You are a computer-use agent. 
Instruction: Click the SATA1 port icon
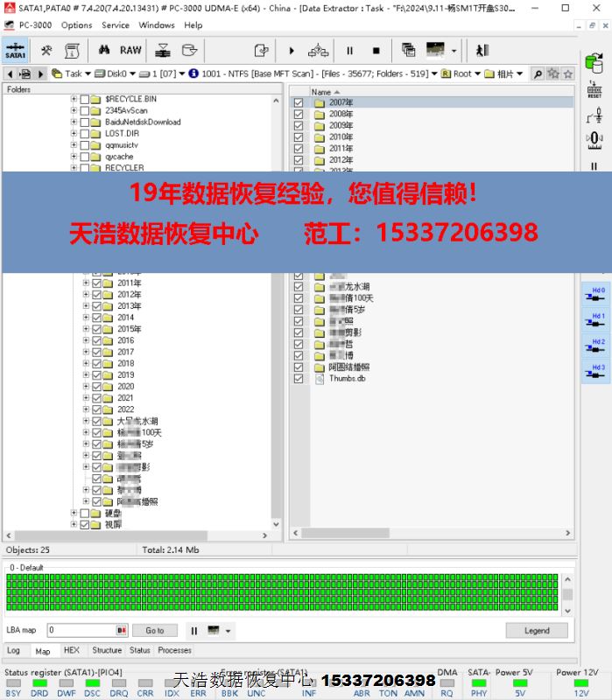tap(15, 50)
